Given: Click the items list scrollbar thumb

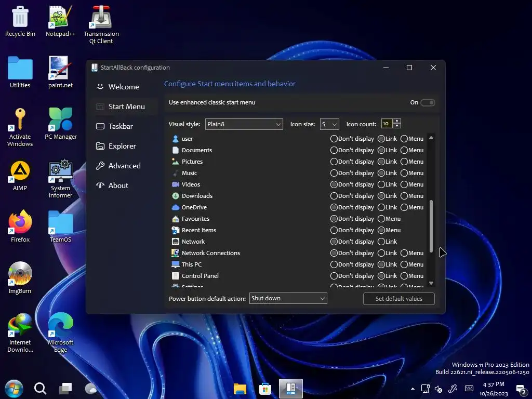Looking at the screenshot, I should point(431,226).
